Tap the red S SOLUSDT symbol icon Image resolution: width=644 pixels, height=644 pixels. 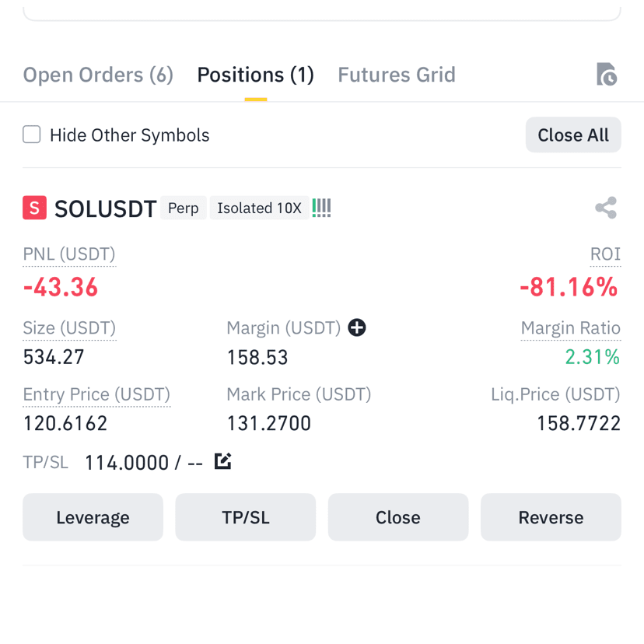(x=34, y=208)
